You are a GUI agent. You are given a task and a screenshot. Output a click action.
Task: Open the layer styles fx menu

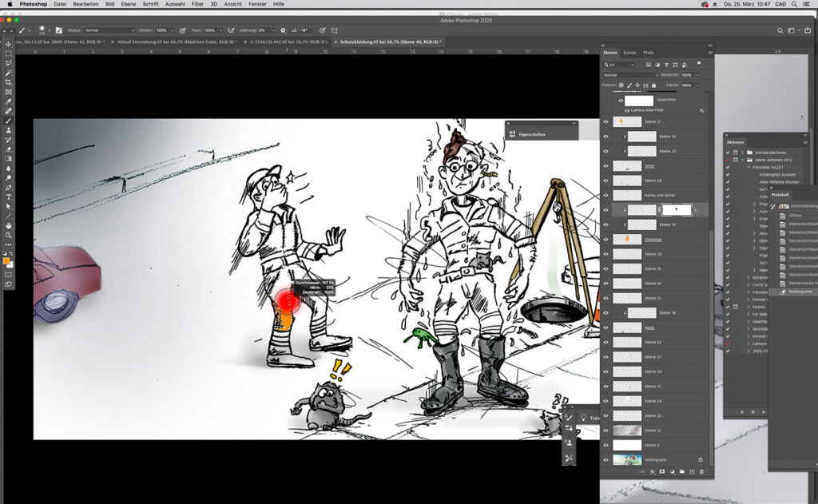pyautogui.click(x=652, y=472)
